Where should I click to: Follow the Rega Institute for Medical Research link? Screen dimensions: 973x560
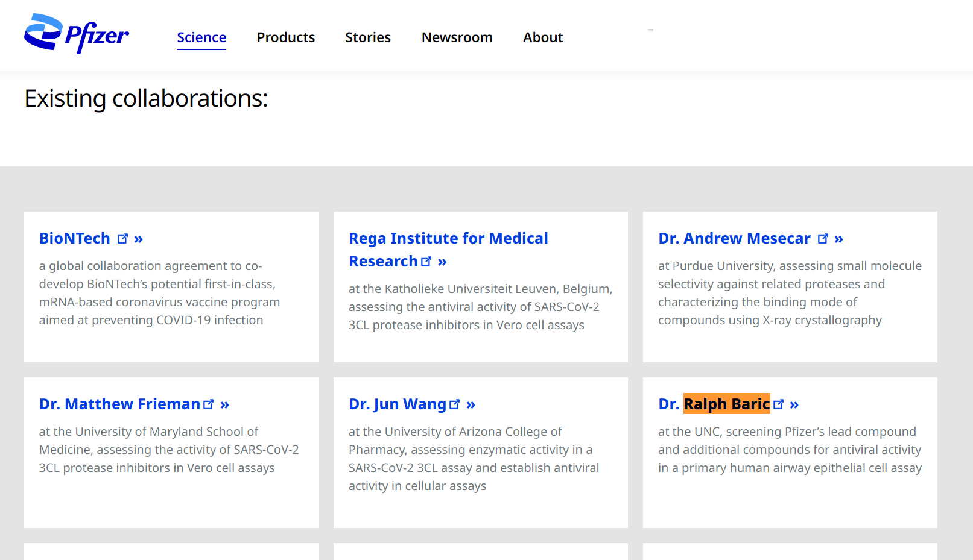(448, 239)
